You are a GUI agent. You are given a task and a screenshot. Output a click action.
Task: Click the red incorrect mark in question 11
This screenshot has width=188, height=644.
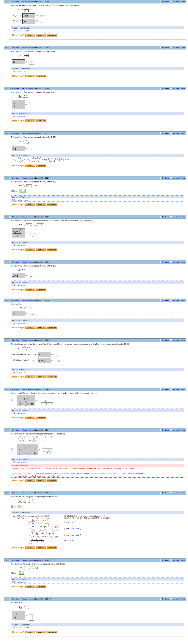pos(39,449)
